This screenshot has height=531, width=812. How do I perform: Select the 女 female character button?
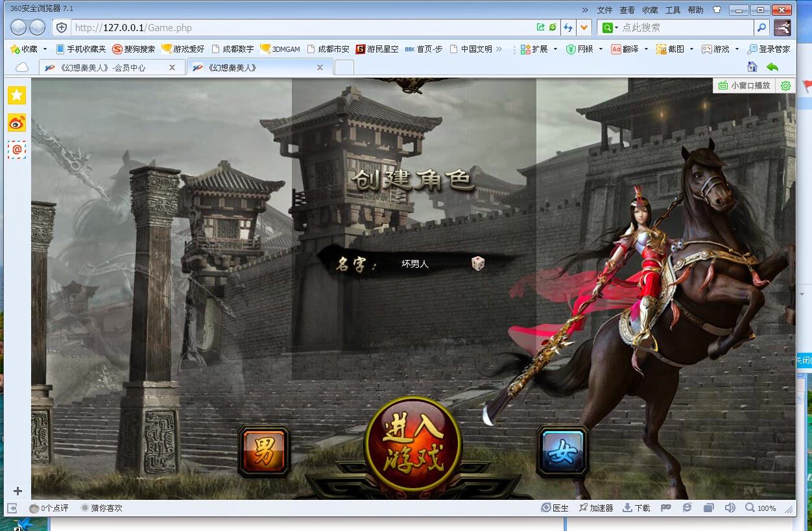click(562, 452)
